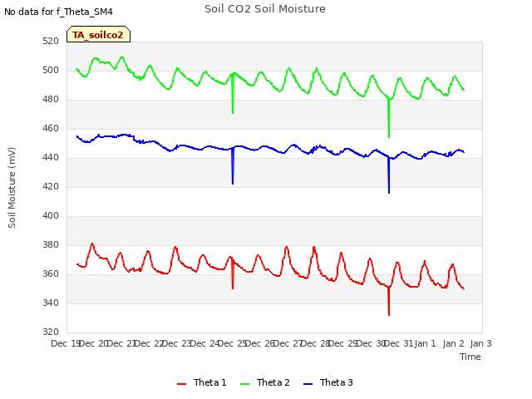Click the 400 y-axis tick label
This screenshot has width=532, height=399.
coord(51,216)
